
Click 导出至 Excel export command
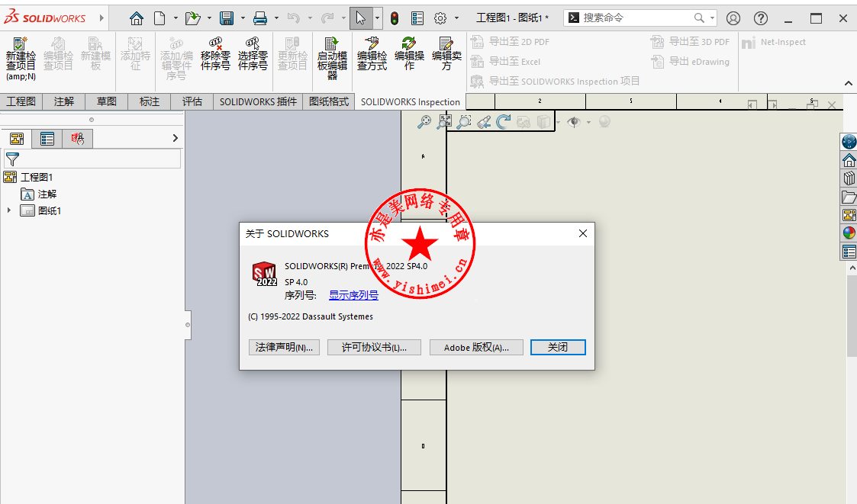505,62
